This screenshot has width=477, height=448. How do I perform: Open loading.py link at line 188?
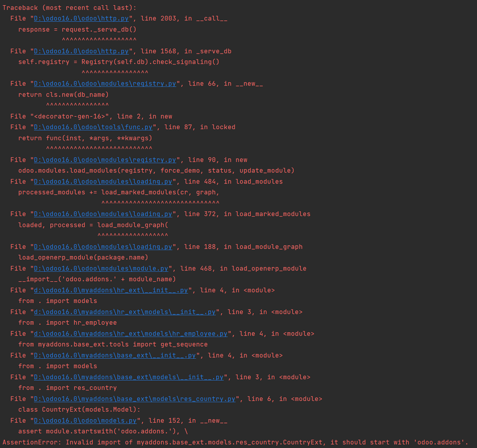click(x=103, y=247)
